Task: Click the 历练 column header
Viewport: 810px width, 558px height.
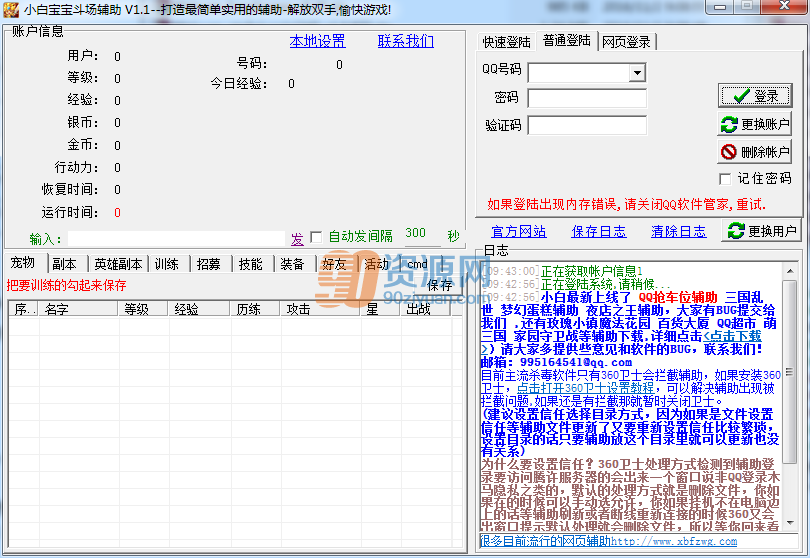Action: 256,309
